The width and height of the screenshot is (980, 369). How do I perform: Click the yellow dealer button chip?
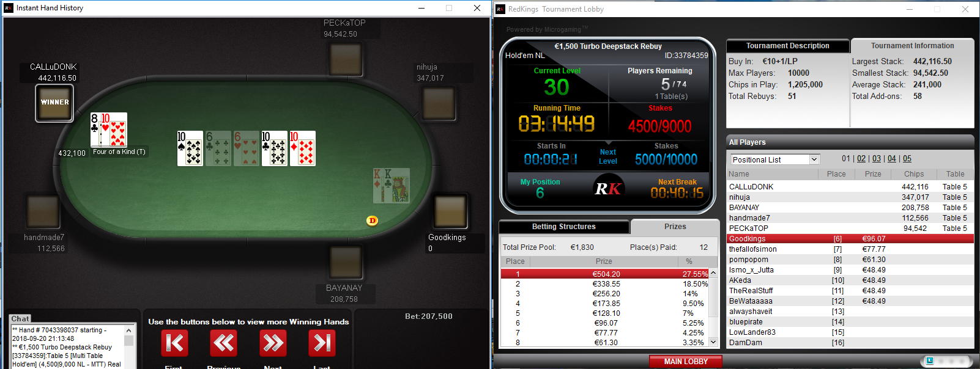(x=372, y=221)
